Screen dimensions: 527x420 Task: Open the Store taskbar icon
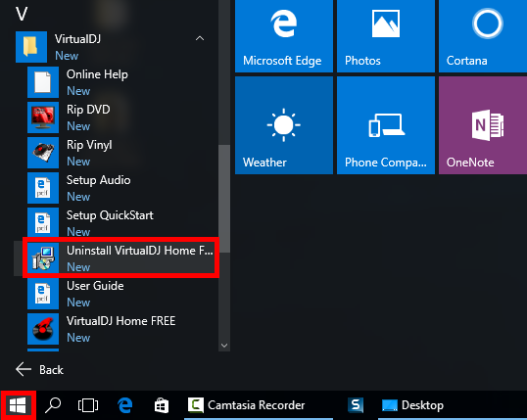[162, 405]
